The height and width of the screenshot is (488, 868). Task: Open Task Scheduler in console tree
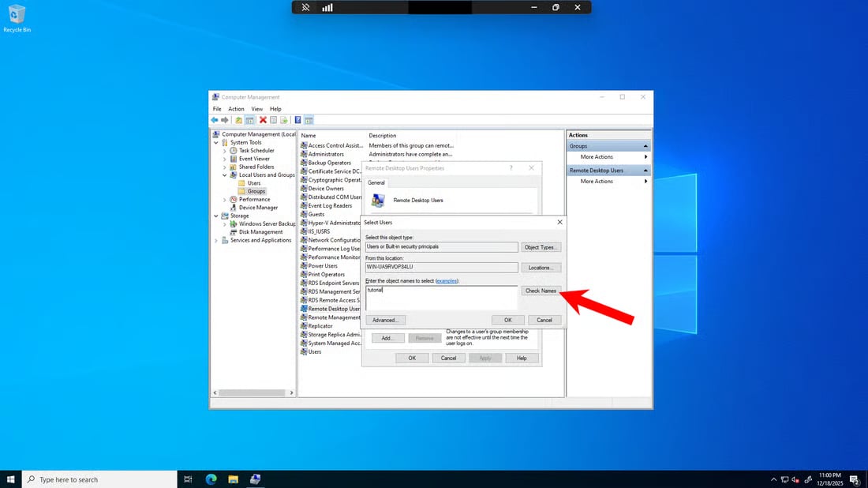256,151
